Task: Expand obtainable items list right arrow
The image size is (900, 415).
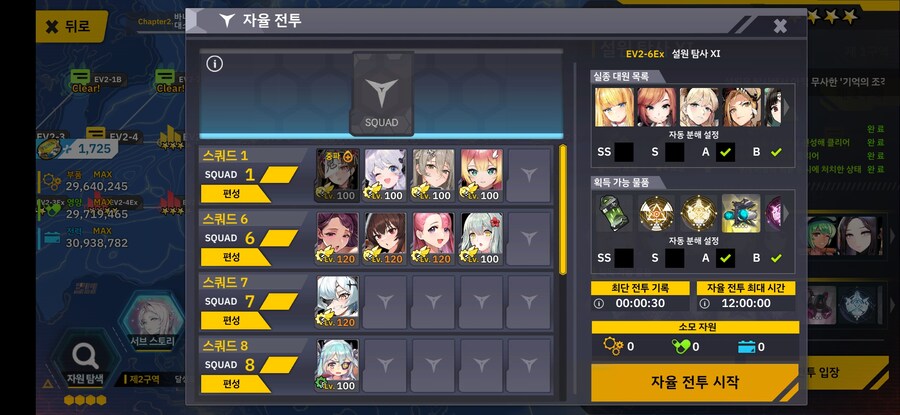Action: point(787,213)
